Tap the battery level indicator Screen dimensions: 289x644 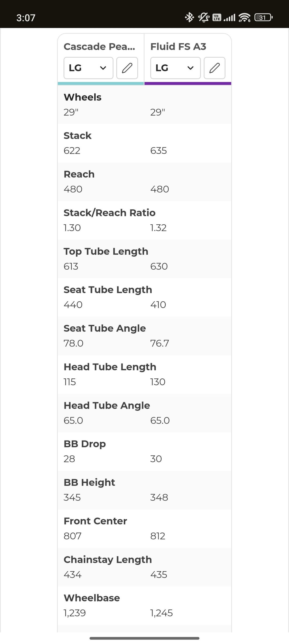[263, 17]
